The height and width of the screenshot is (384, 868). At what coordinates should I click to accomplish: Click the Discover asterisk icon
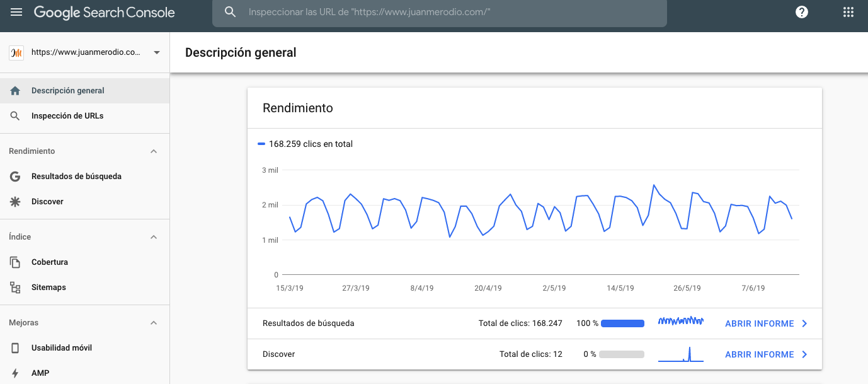(15, 202)
